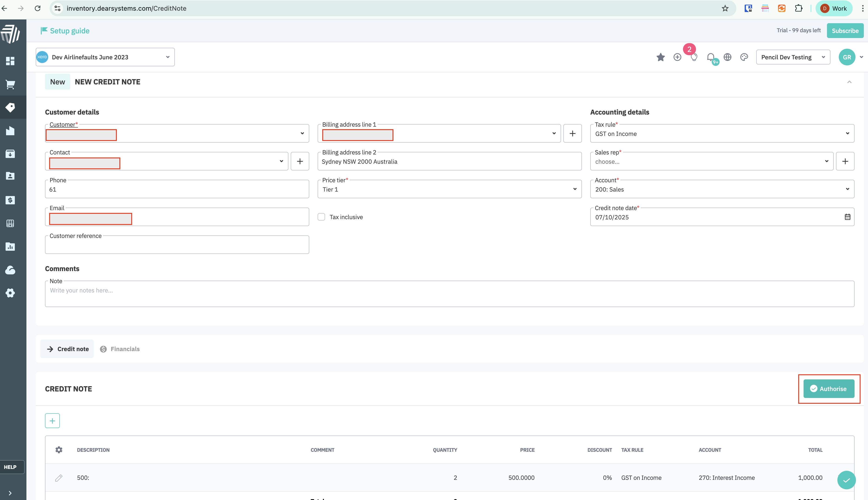
Task: Click the favorites star icon in header
Action: coord(660,57)
